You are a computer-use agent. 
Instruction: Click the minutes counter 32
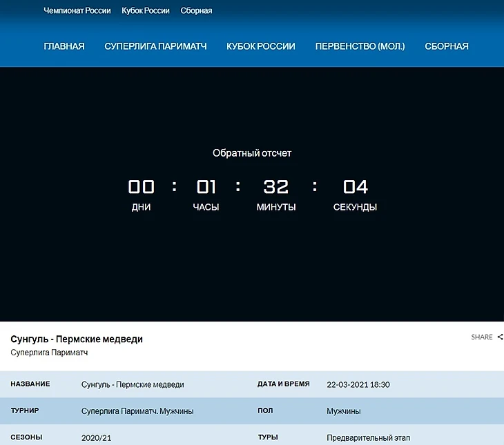(x=275, y=187)
